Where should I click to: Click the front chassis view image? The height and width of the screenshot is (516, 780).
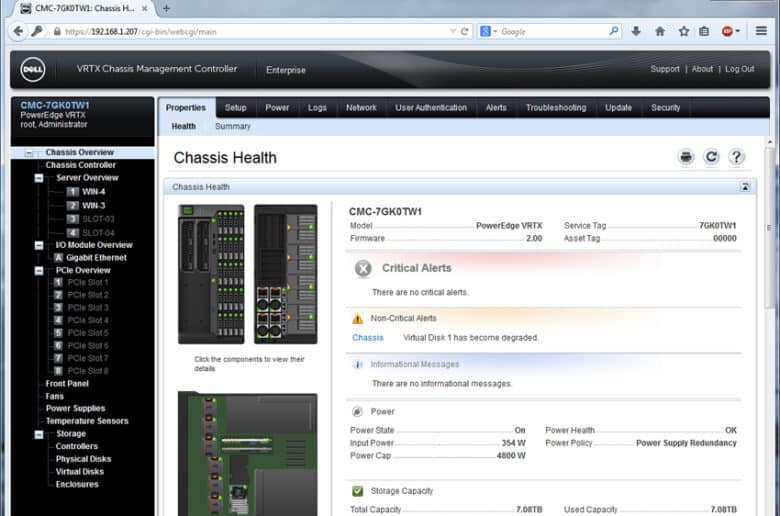point(211,274)
